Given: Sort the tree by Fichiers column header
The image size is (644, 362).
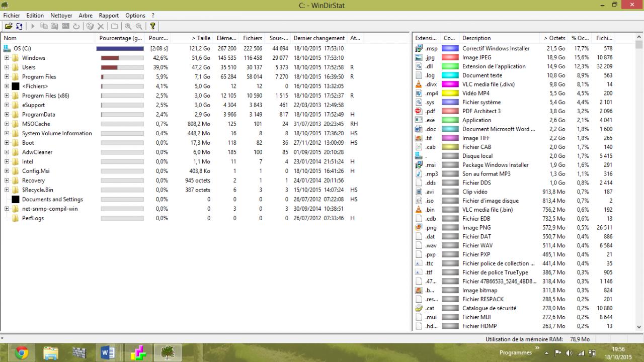Looking at the screenshot, I should coord(252,38).
